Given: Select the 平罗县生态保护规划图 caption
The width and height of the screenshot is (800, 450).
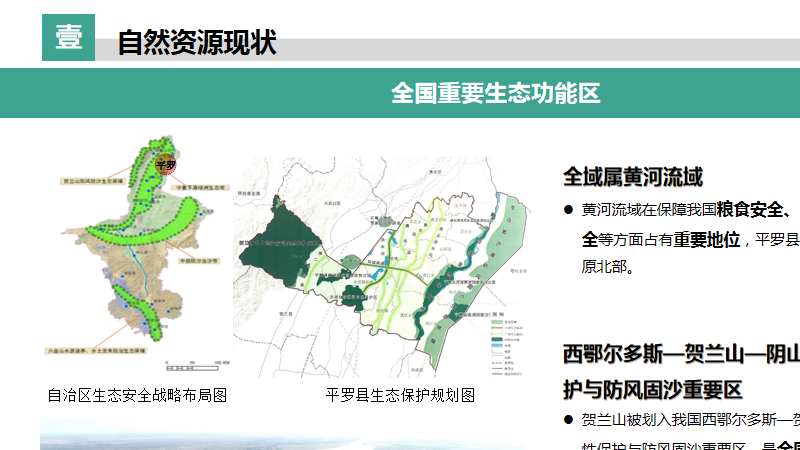Looking at the screenshot, I should [400, 395].
